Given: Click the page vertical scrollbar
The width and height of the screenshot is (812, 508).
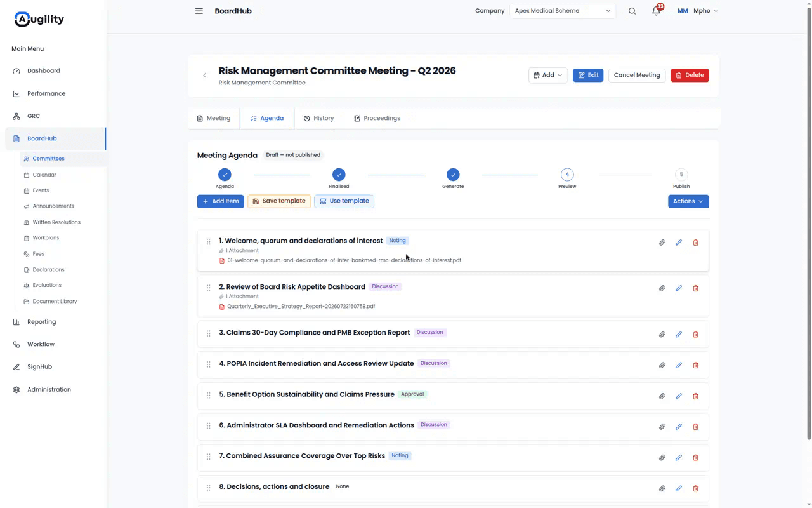Looking at the screenshot, I should pos(808,222).
